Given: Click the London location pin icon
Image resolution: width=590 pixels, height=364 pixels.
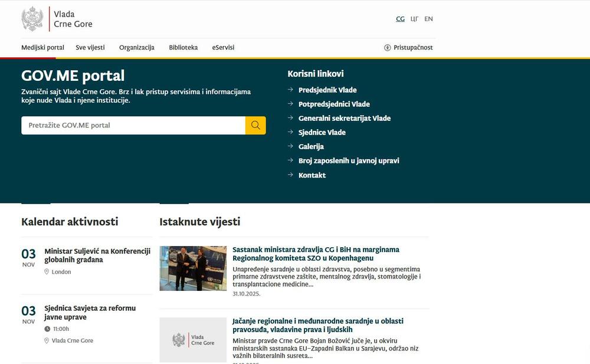Looking at the screenshot, I should coord(47,272).
